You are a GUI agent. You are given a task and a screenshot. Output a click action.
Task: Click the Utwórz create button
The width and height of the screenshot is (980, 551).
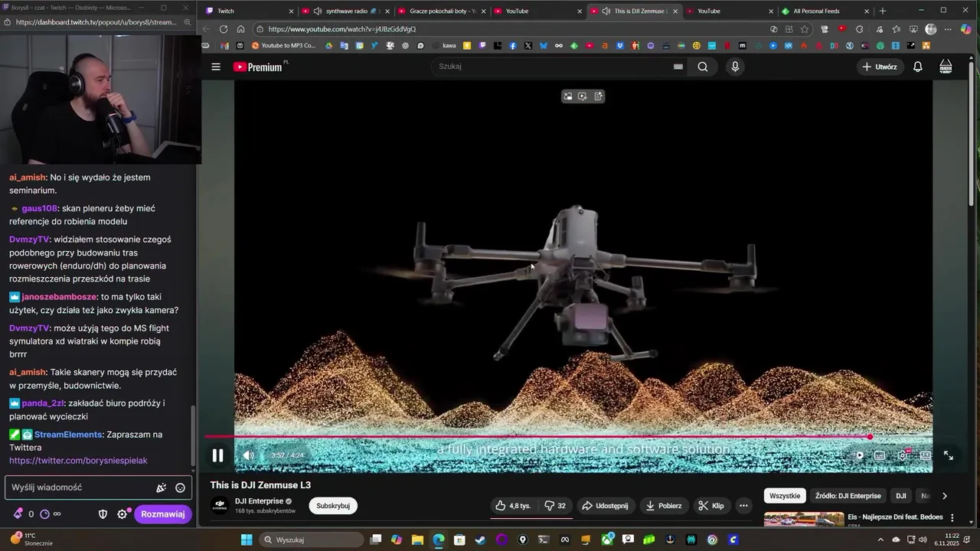tap(879, 67)
